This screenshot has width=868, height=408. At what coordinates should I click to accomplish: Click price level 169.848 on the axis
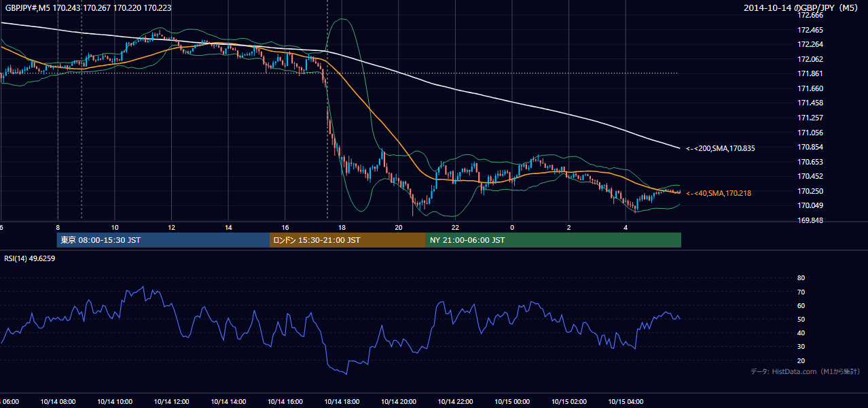pos(810,221)
